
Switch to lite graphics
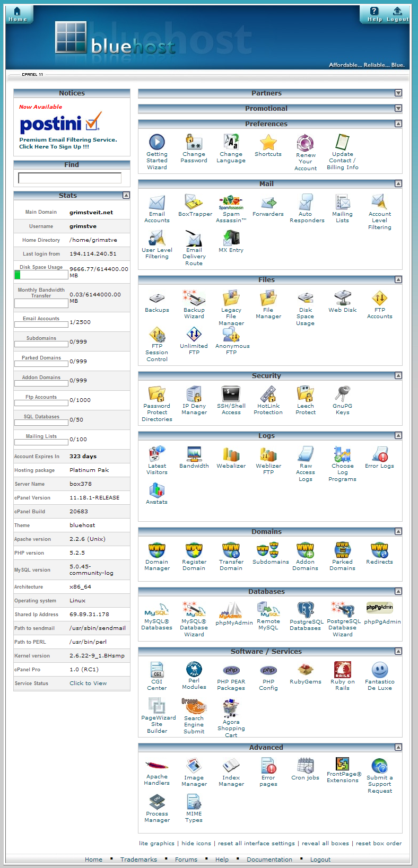(x=156, y=843)
